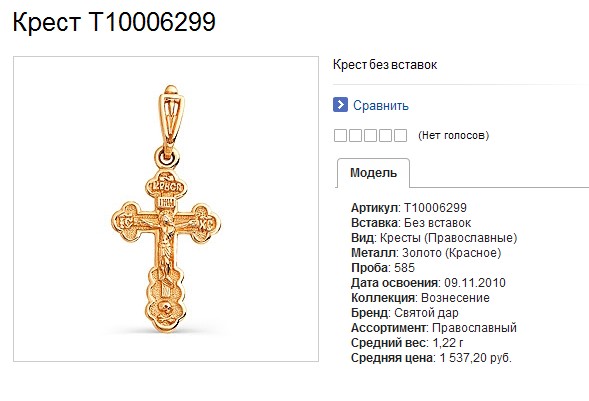The width and height of the screenshot is (589, 401).
Task: Rate with the fifth star box
Action: click(x=400, y=136)
